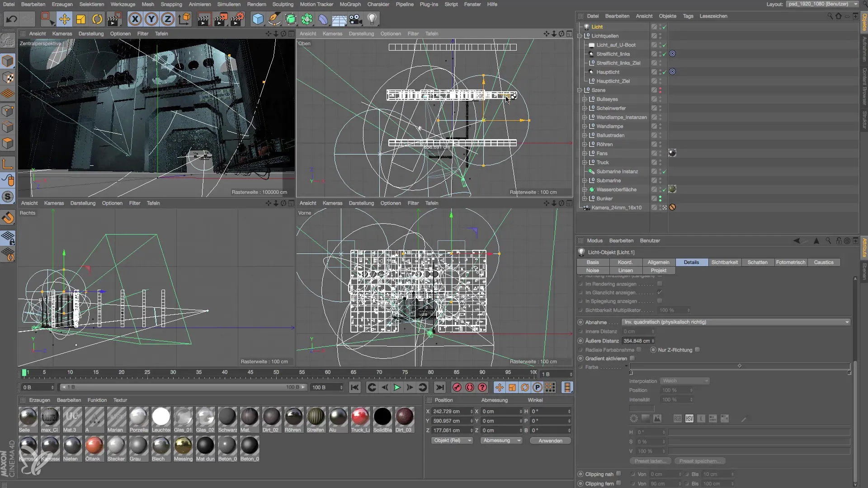Click the Anwenden button

tap(550, 441)
